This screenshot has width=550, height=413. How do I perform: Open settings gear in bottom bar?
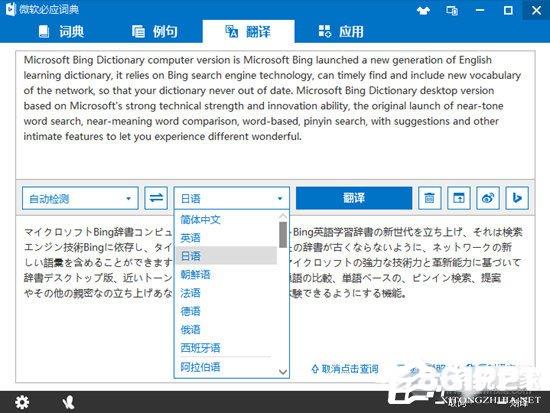coord(22,402)
